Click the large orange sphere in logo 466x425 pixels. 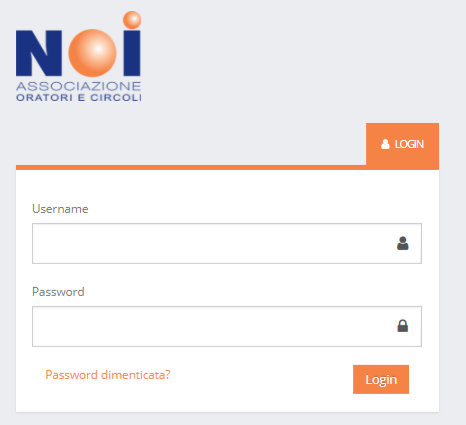(x=93, y=53)
